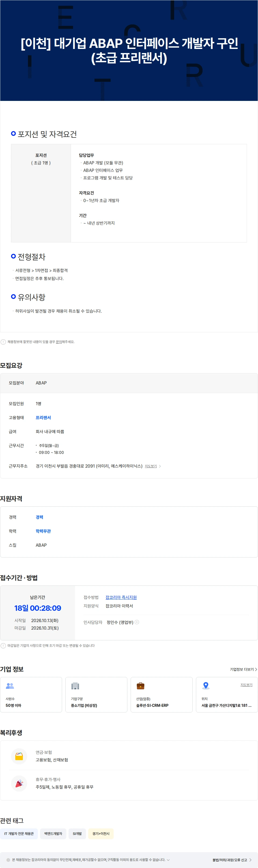258x868 pixels.
Task: Open 기업정보 더보기 link
Action: pyautogui.click(x=243, y=669)
